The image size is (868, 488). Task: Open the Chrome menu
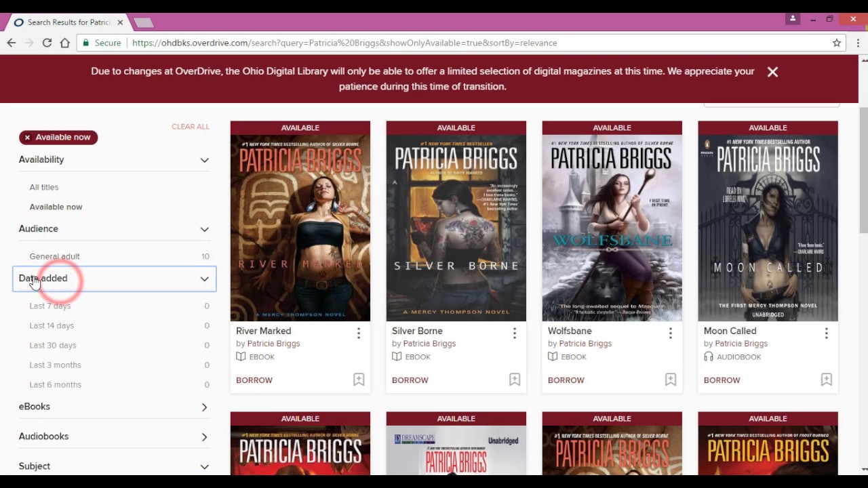pyautogui.click(x=858, y=43)
